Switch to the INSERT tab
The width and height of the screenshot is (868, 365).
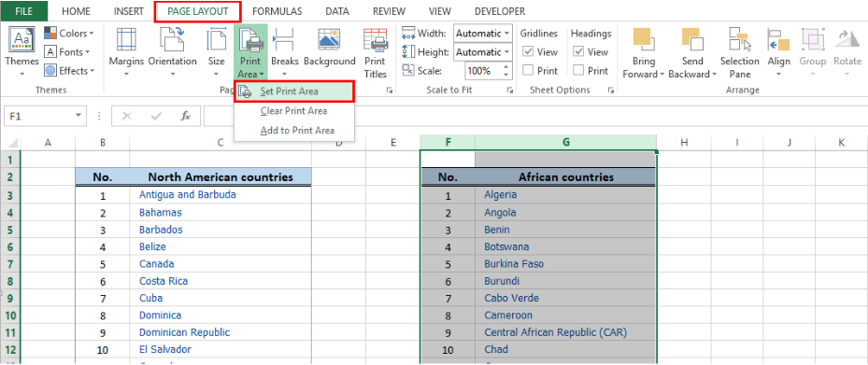128,11
